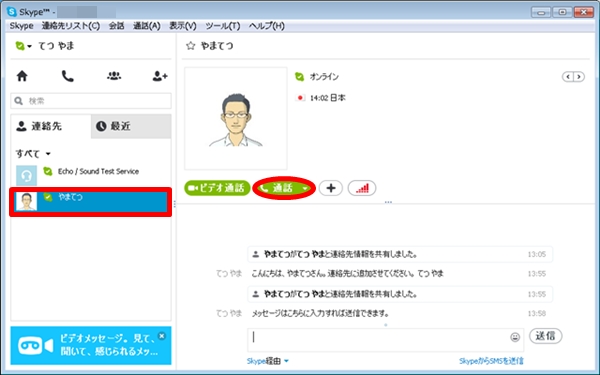600x375 pixels.
Task: Click the 13:58 message timestamp
Action: click(537, 313)
